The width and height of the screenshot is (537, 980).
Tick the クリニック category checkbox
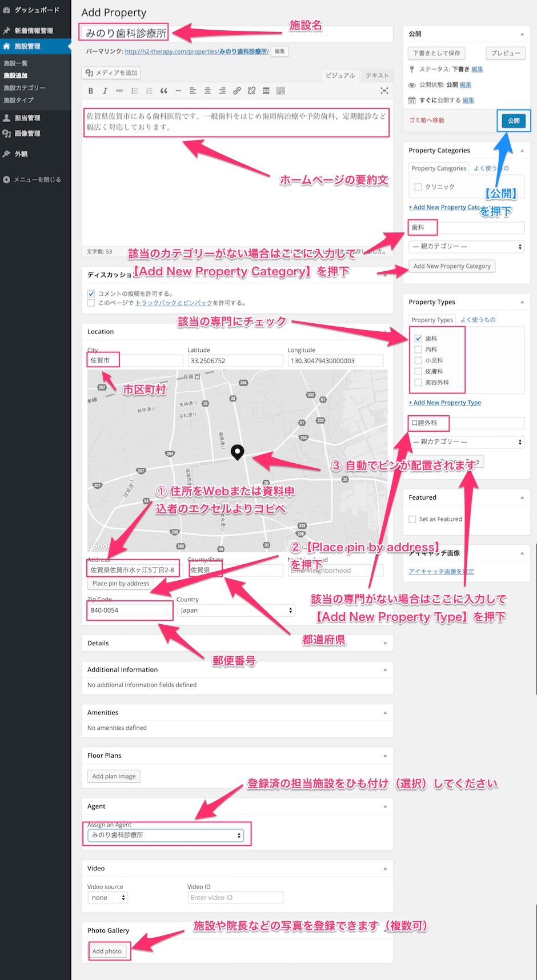click(x=418, y=187)
